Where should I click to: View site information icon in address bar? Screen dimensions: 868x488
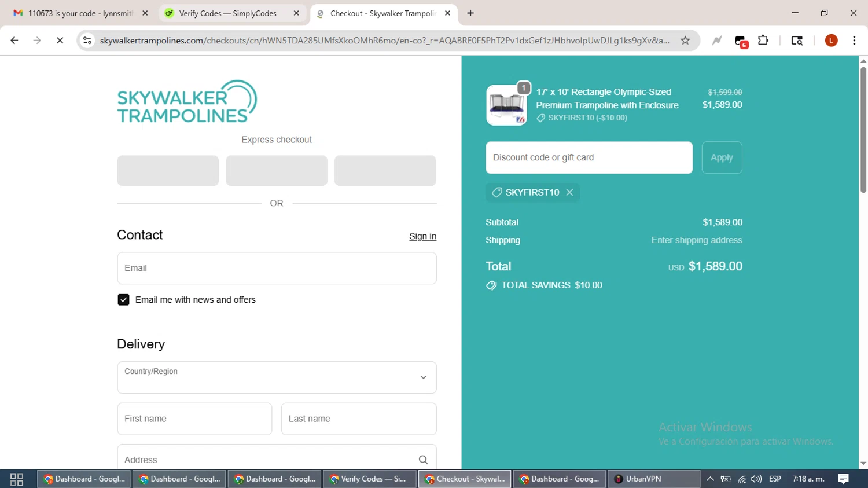[87, 41]
